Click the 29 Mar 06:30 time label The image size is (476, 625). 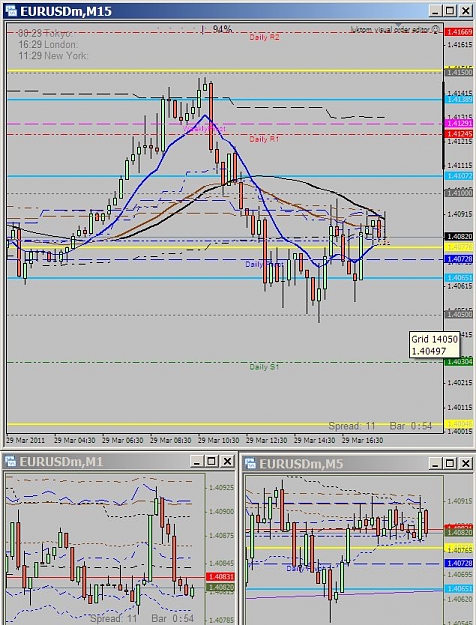122,440
